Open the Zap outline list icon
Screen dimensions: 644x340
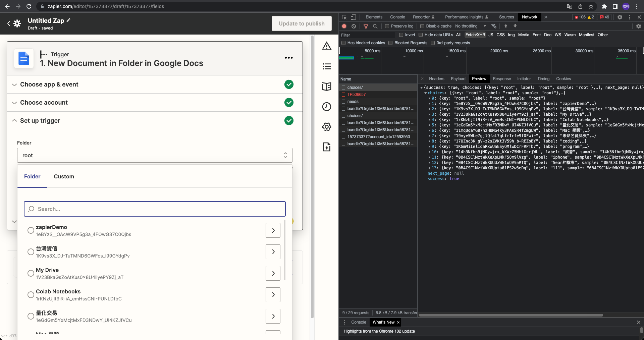tap(326, 66)
